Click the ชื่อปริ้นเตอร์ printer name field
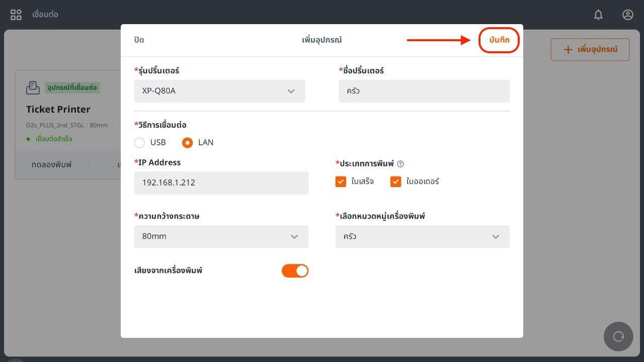Image resolution: width=644 pixels, height=362 pixels. pyautogui.click(x=424, y=91)
